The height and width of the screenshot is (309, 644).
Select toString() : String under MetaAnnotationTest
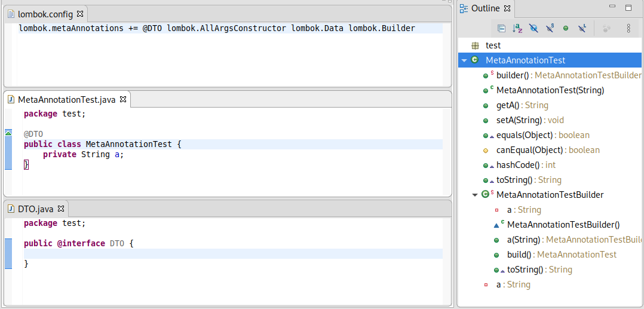point(529,180)
